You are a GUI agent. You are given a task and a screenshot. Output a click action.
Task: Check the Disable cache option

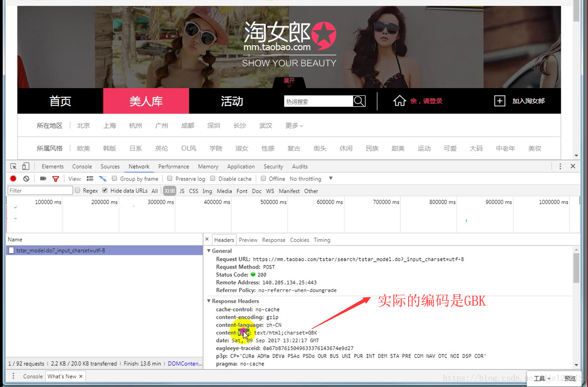[x=213, y=178]
